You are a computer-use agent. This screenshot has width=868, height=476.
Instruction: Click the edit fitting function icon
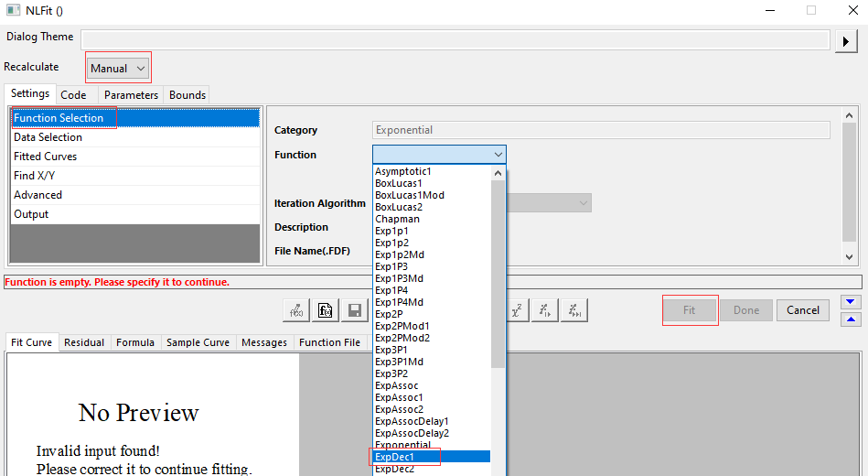(x=325, y=310)
